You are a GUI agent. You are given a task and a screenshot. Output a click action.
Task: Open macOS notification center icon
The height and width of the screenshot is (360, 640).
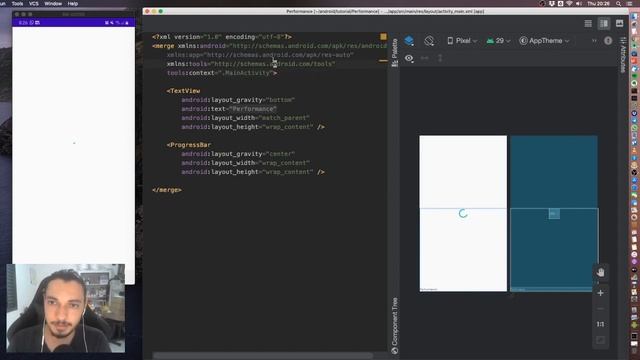pos(630,3)
